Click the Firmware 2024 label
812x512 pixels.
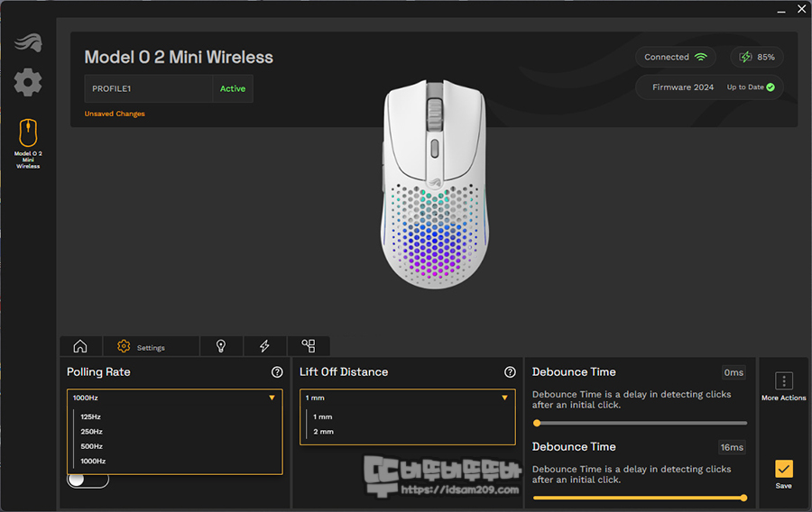pos(683,87)
